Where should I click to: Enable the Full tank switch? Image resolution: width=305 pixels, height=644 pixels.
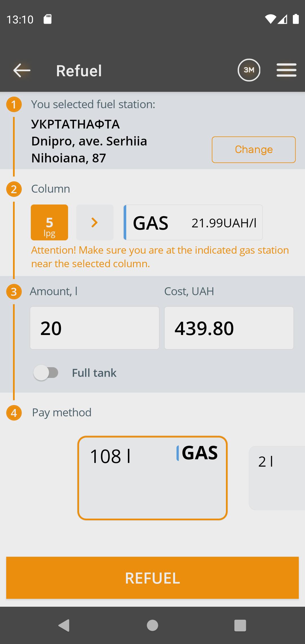[46, 373]
